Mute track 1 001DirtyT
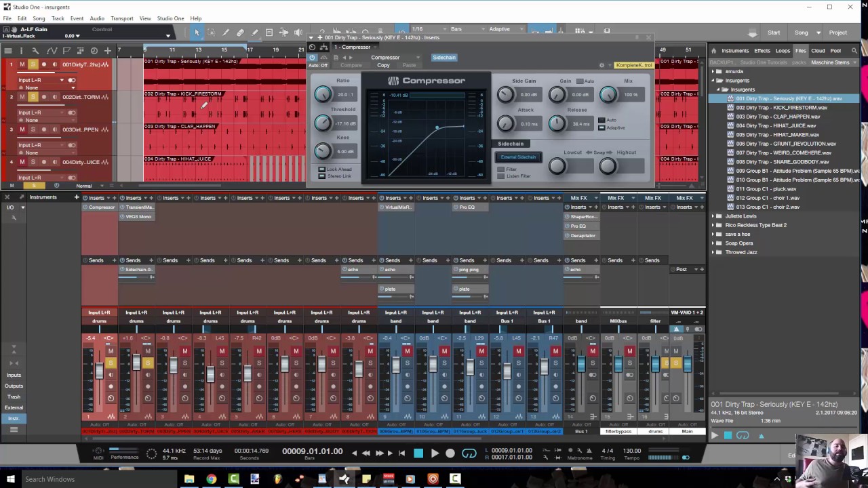This screenshot has width=868, height=488. (x=22, y=64)
